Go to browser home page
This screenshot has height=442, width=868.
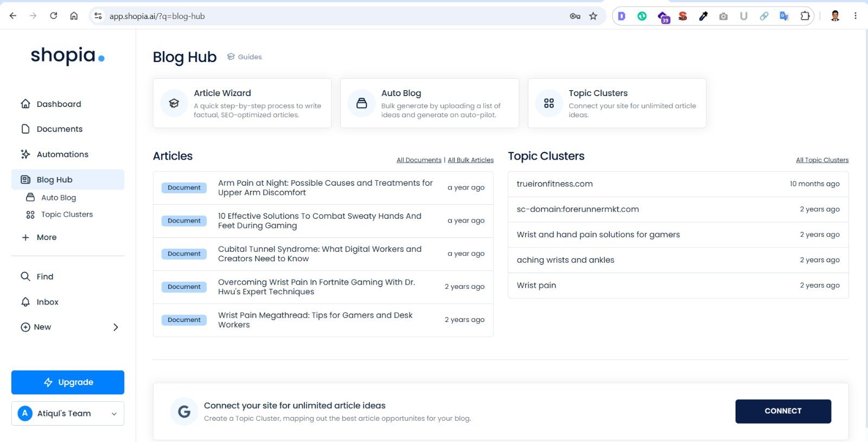74,16
